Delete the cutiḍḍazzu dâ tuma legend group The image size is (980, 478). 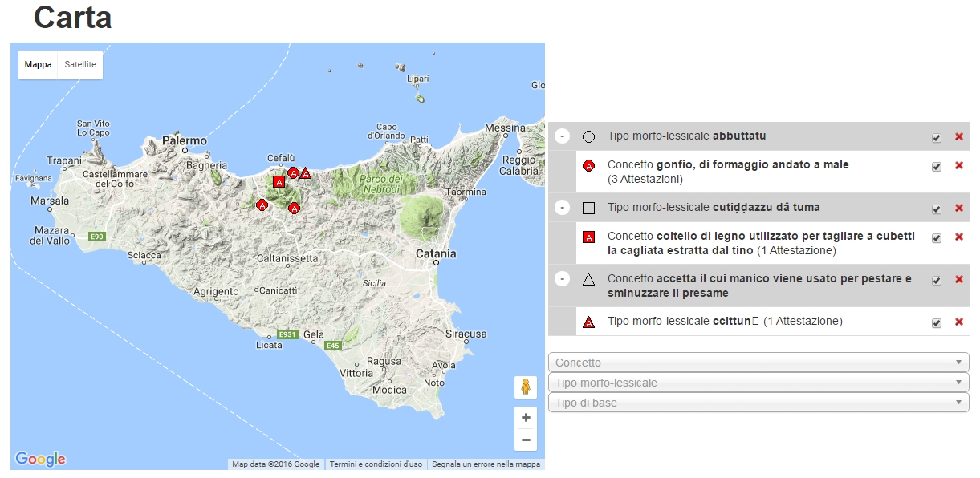958,209
